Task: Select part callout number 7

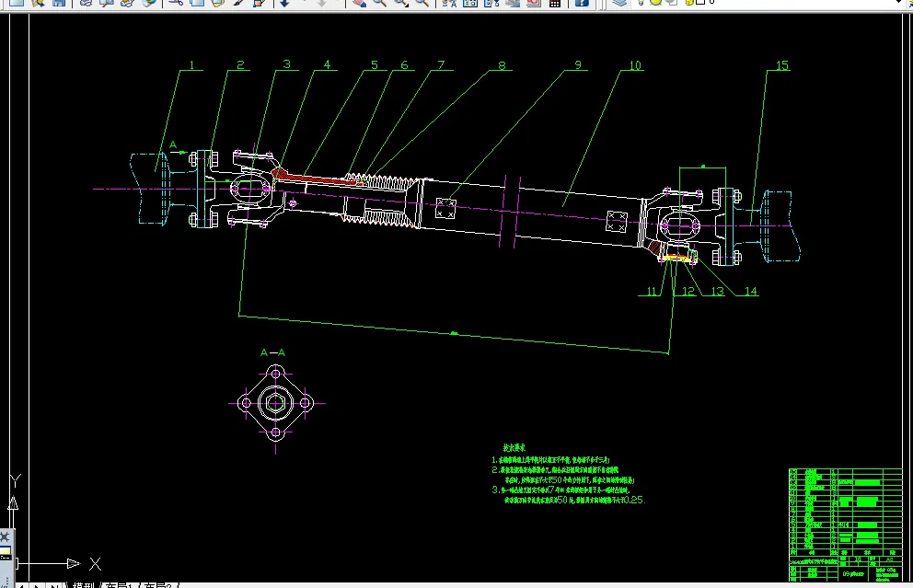Action: coord(441,65)
